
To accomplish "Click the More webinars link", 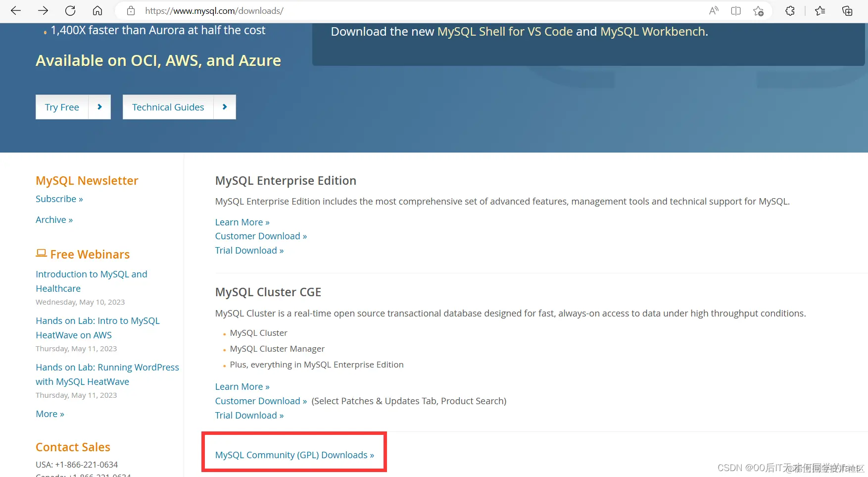I will (50, 414).
